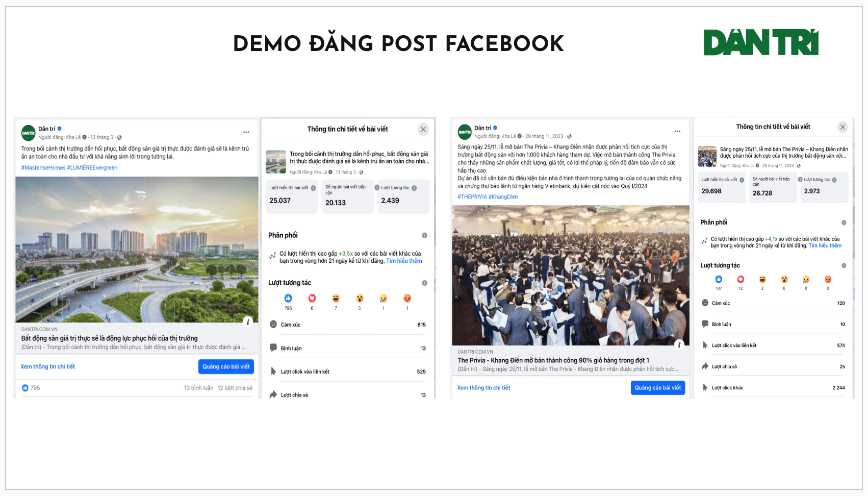
Task: Click Haha reaction icon with 7 count
Action: pyautogui.click(x=336, y=298)
